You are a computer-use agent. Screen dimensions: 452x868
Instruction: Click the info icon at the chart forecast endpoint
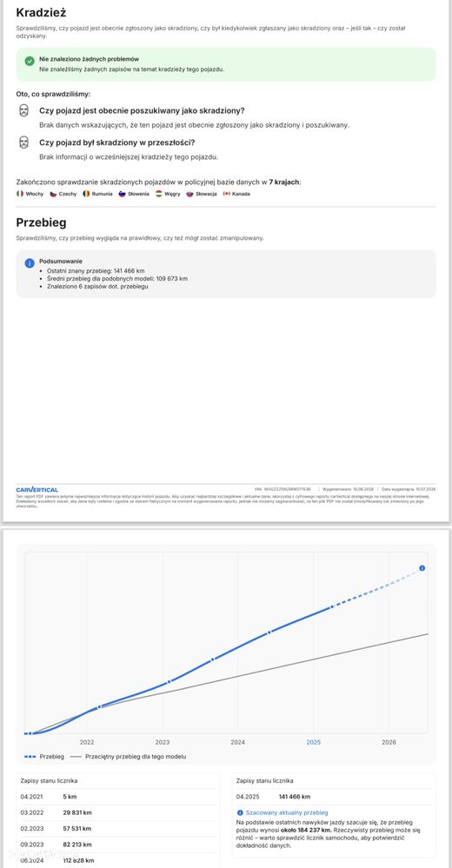(x=422, y=568)
